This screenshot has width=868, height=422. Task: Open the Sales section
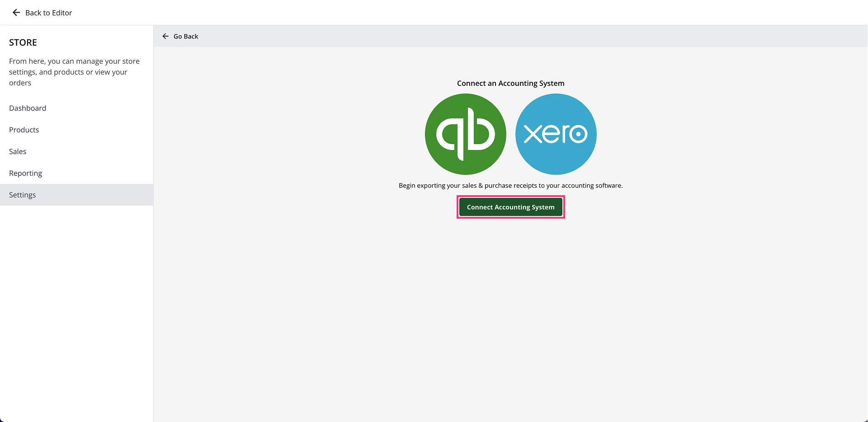76,151
